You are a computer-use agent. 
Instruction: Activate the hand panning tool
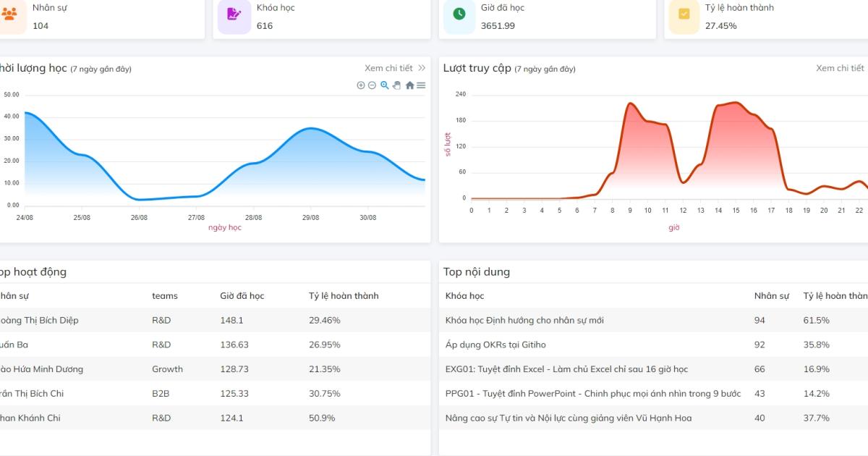click(396, 85)
